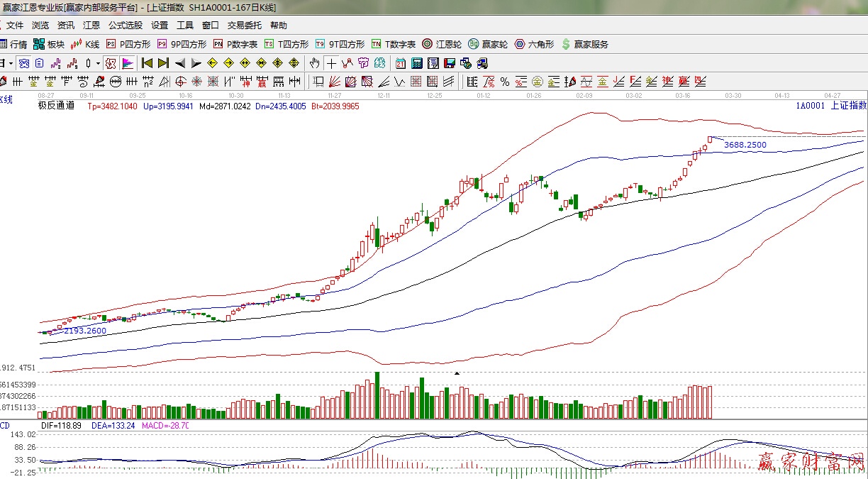
Task: Toggle the colored flag chart button
Action: (x=128, y=63)
